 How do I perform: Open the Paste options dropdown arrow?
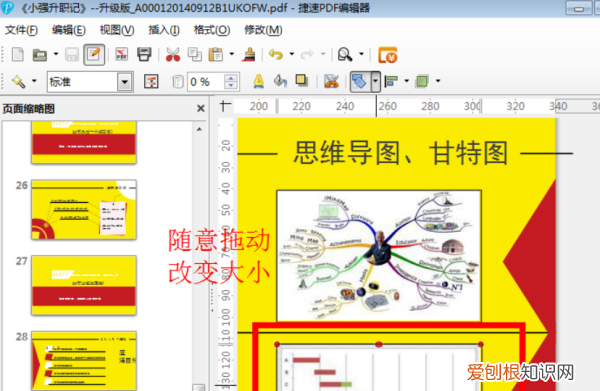point(232,54)
